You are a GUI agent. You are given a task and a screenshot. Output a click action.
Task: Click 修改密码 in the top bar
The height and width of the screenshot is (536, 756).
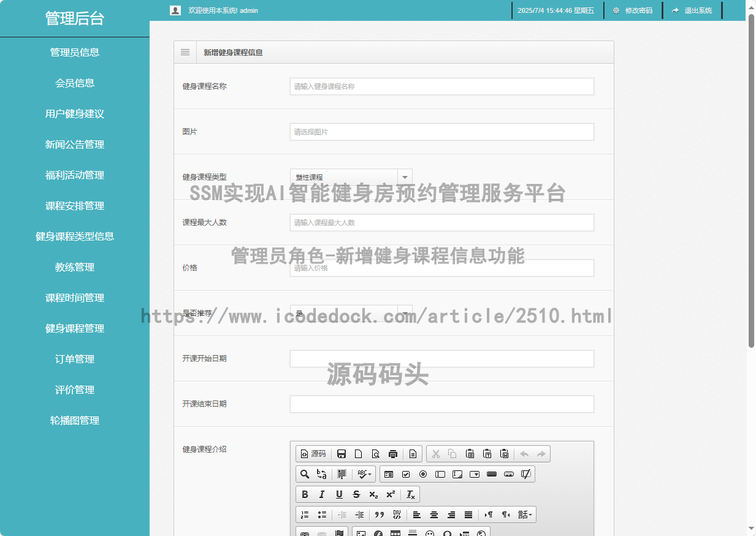(633, 10)
